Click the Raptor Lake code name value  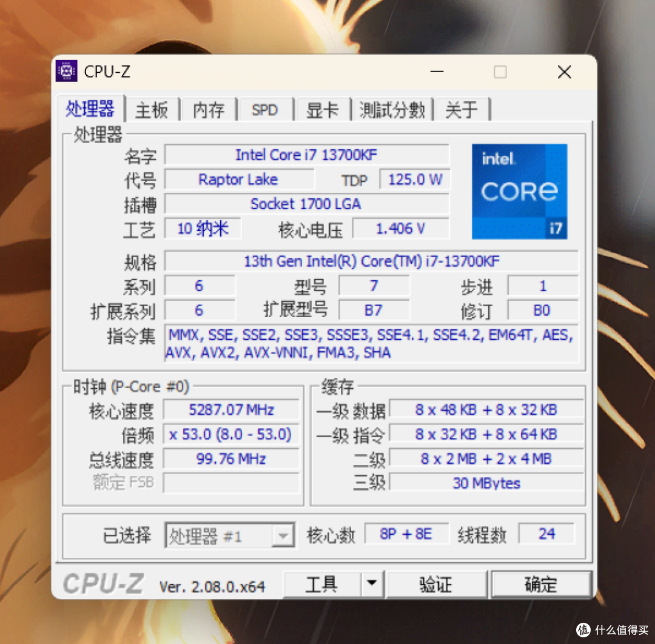tap(238, 179)
